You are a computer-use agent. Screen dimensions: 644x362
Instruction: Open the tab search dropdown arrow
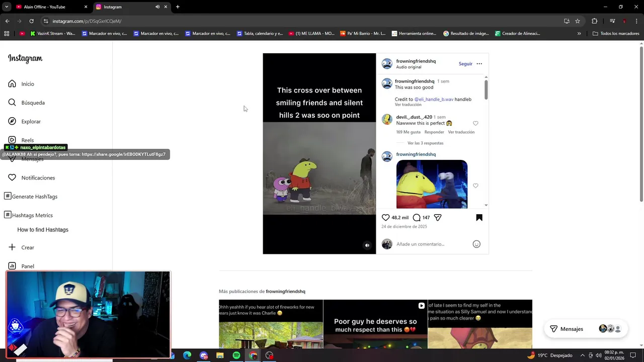tap(7, 7)
